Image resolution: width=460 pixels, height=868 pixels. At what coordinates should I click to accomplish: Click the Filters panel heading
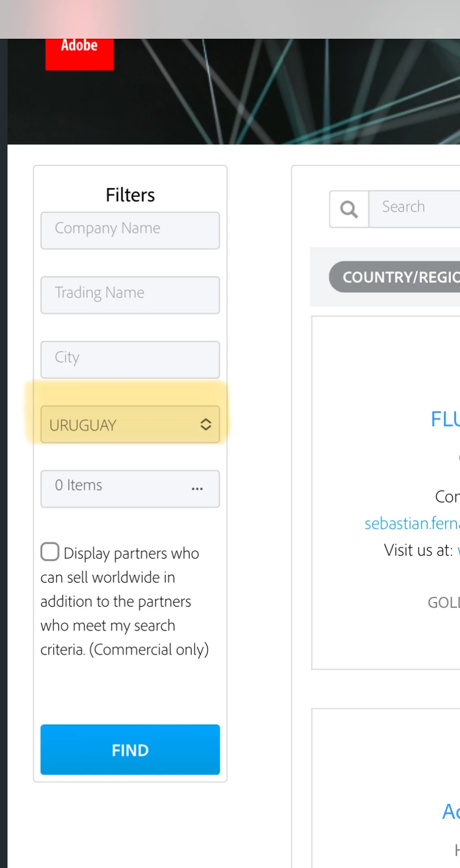pyautogui.click(x=130, y=195)
